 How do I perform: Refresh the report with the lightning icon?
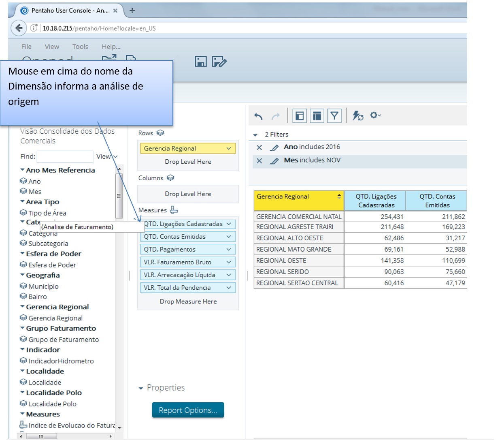(356, 115)
